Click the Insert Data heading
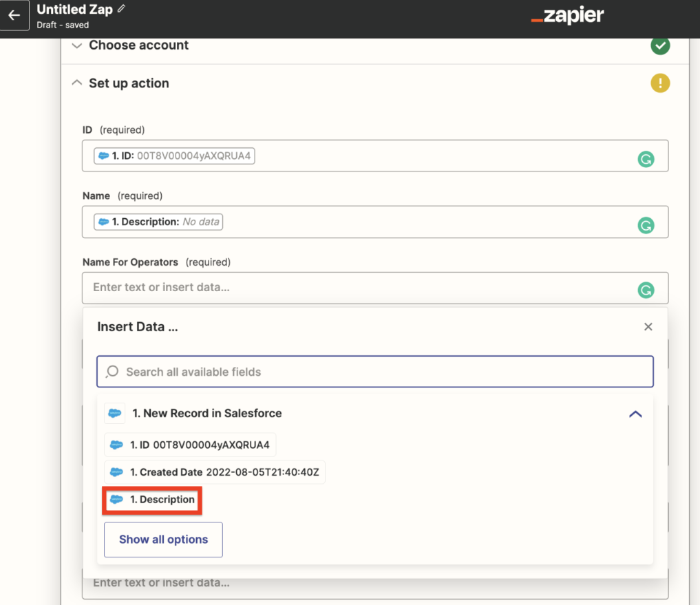Viewport: 700px width, 605px height. 138,327
